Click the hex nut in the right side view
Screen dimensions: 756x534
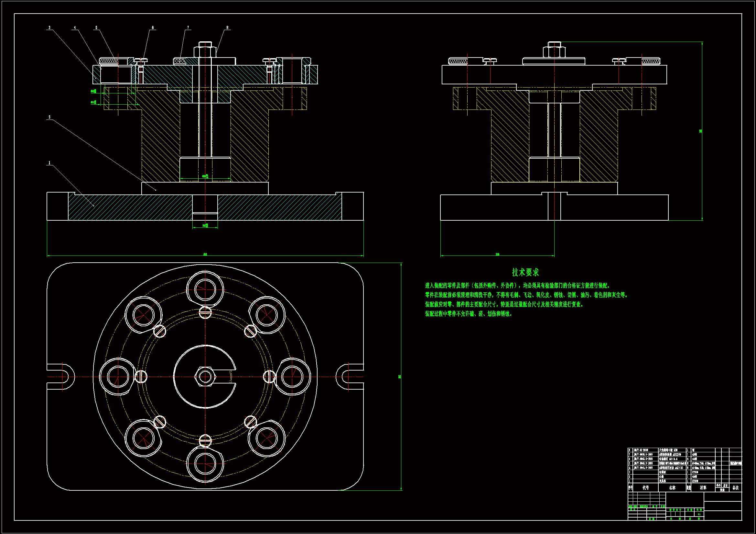pos(554,52)
